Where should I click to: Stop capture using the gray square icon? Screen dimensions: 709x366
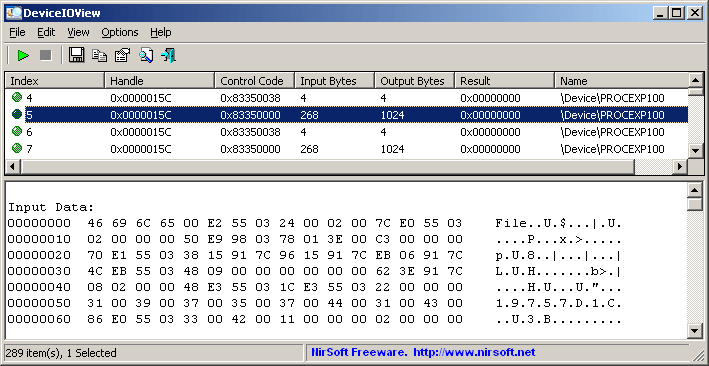click(46, 56)
